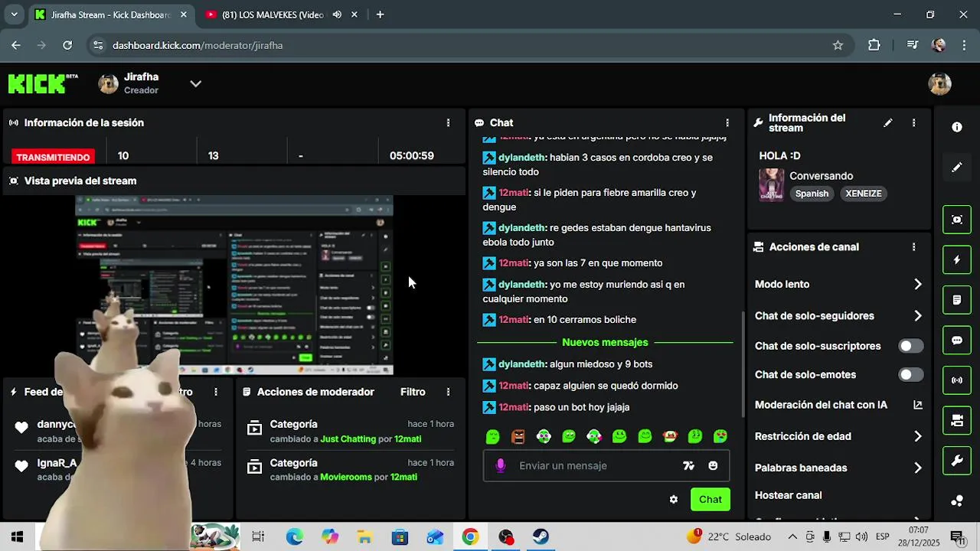
Task: Open tab search dropdown in Chrome
Action: click(13, 15)
